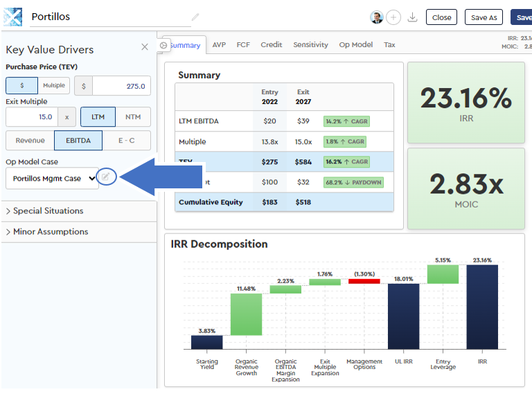Image resolution: width=532 pixels, height=403 pixels.
Task: Expand the Special Situations section
Action: pos(79,211)
